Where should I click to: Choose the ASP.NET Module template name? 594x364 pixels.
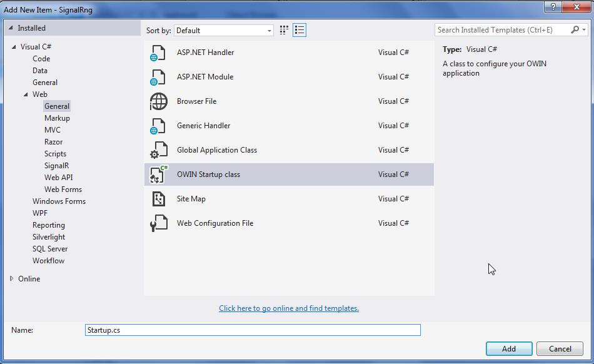coord(205,77)
